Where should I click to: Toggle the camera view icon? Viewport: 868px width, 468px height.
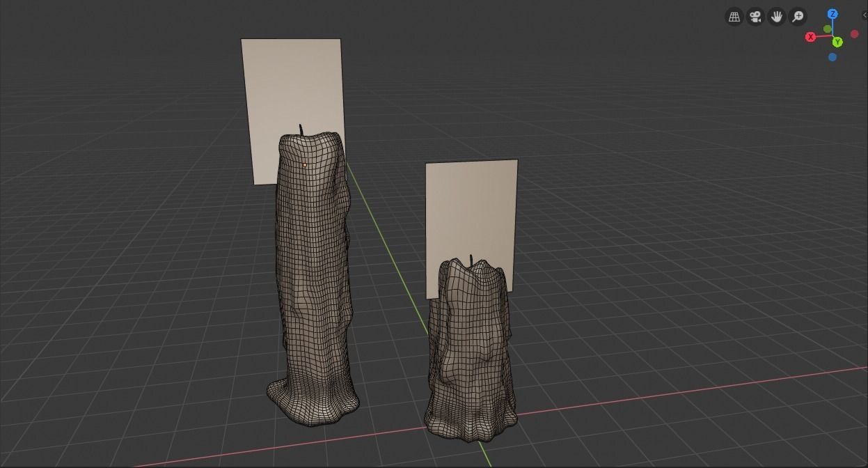click(756, 16)
